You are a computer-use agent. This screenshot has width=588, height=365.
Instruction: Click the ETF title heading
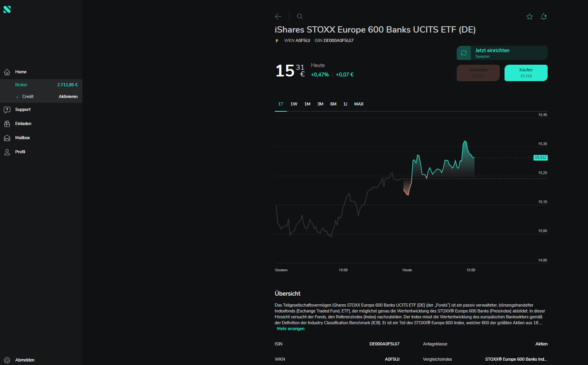point(375,30)
